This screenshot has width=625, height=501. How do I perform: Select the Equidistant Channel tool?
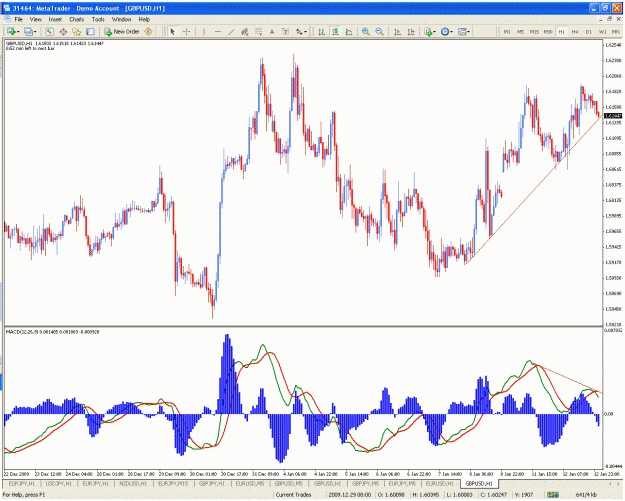(245, 31)
